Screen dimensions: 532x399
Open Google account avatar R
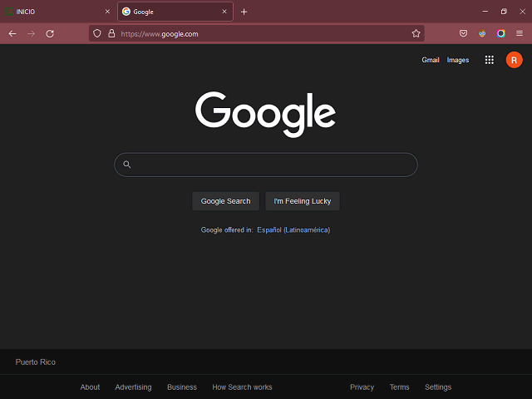(514, 60)
